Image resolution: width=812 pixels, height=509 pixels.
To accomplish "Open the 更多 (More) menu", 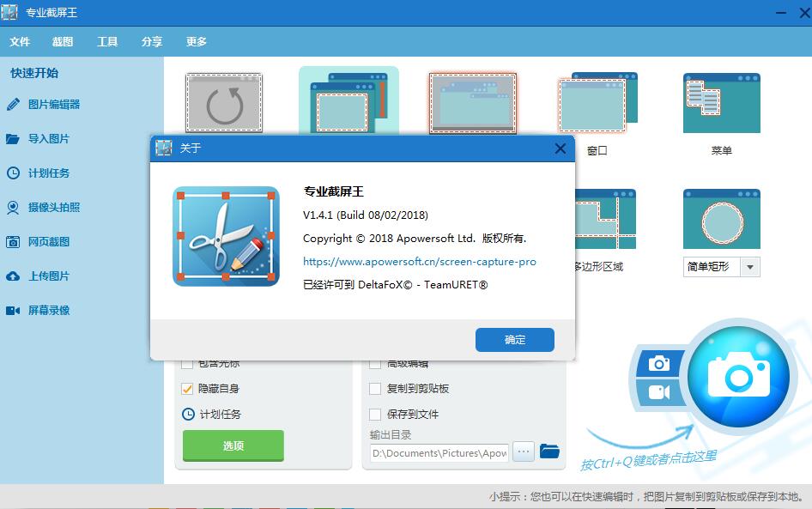I will [x=196, y=41].
